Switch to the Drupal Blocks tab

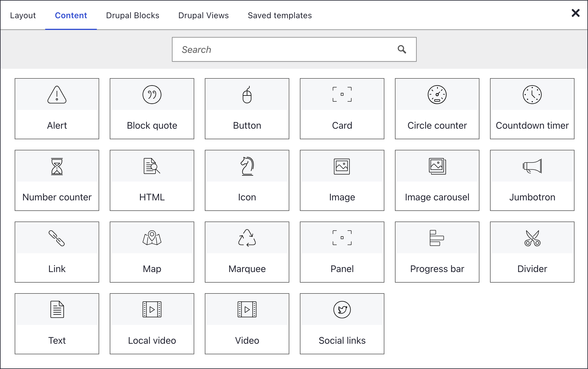(x=133, y=15)
